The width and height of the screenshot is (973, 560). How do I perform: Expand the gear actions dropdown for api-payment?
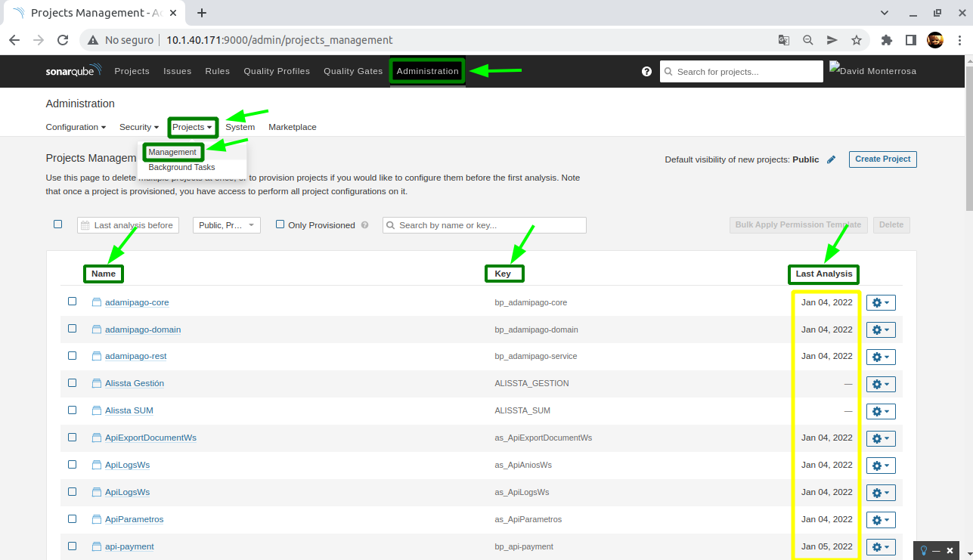(881, 547)
